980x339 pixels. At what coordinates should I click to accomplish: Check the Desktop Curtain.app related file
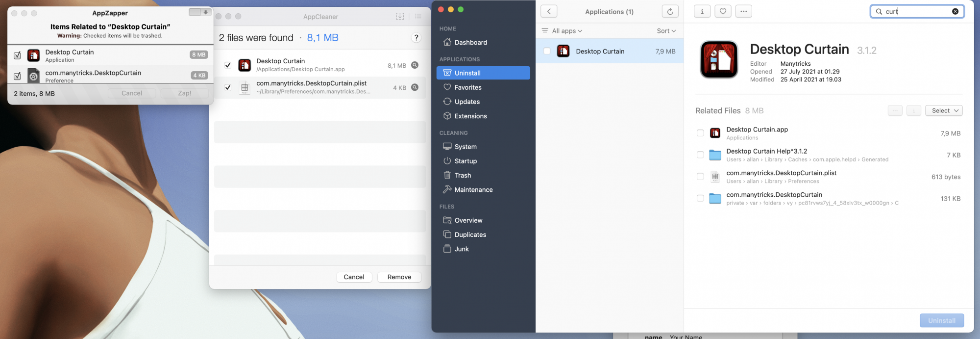700,133
